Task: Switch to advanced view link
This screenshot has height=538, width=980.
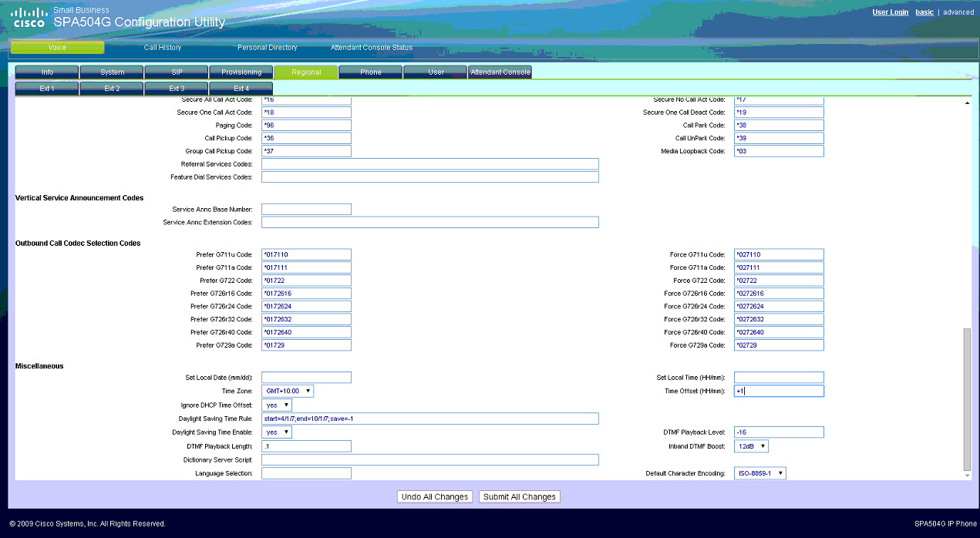Action: [x=958, y=12]
